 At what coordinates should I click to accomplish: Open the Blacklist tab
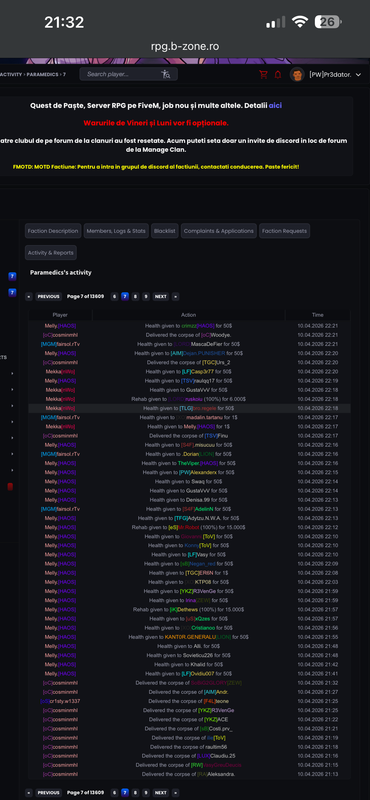coord(164,231)
